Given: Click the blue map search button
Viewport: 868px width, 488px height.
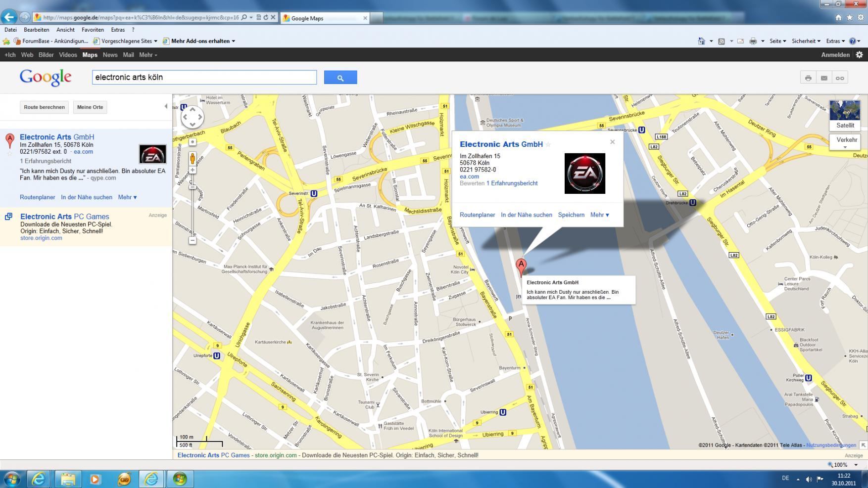Looking at the screenshot, I should click(x=340, y=77).
